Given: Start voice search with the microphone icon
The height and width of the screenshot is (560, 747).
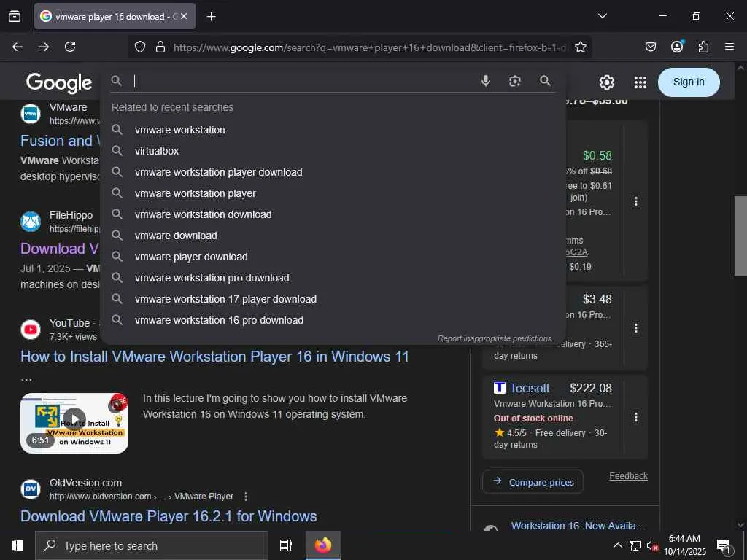Looking at the screenshot, I should [x=485, y=81].
